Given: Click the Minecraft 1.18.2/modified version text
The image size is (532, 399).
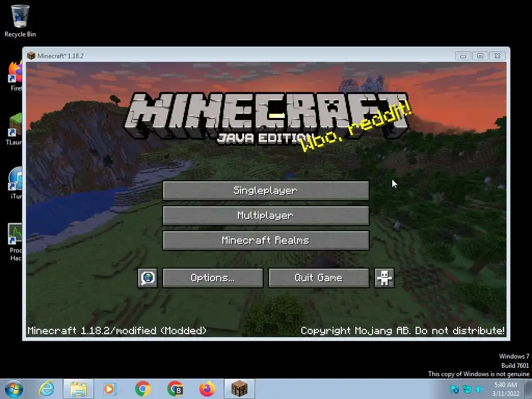Looking at the screenshot, I should coord(117,330).
